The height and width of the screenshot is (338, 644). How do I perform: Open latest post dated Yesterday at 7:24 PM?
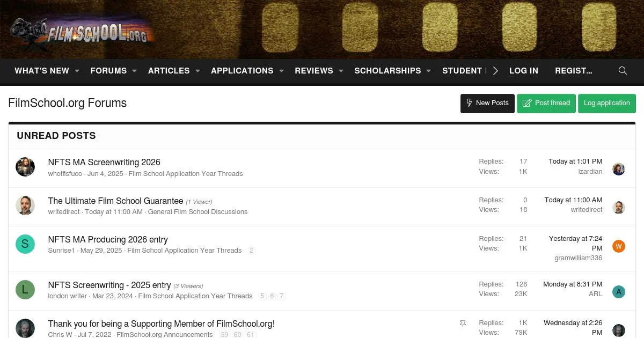[x=575, y=244]
